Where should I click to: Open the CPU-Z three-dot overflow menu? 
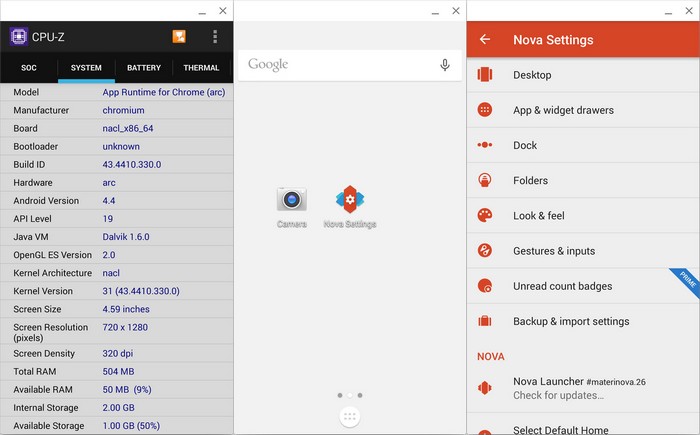pyautogui.click(x=215, y=37)
